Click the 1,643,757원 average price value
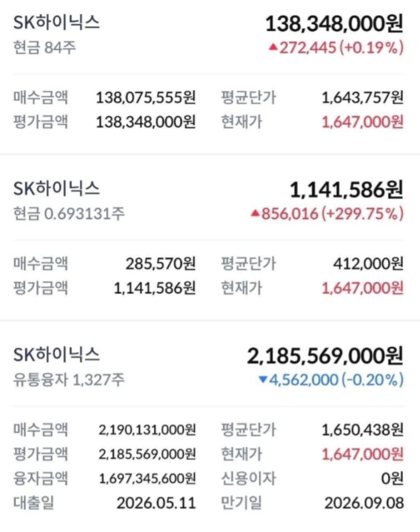 [x=363, y=98]
